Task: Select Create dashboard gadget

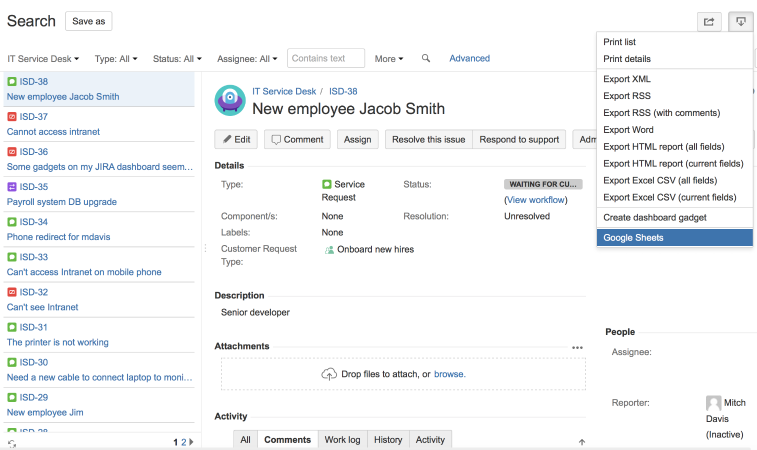Action: tap(674, 217)
